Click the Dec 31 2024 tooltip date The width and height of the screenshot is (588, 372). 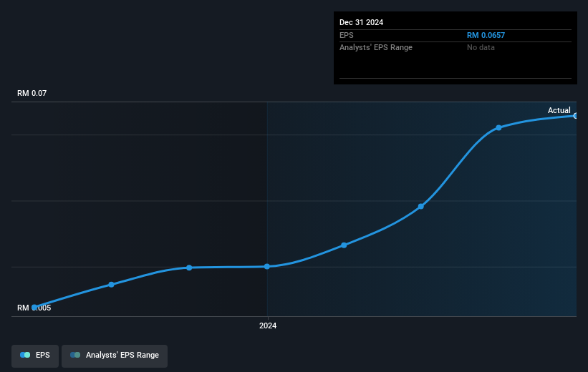click(361, 22)
